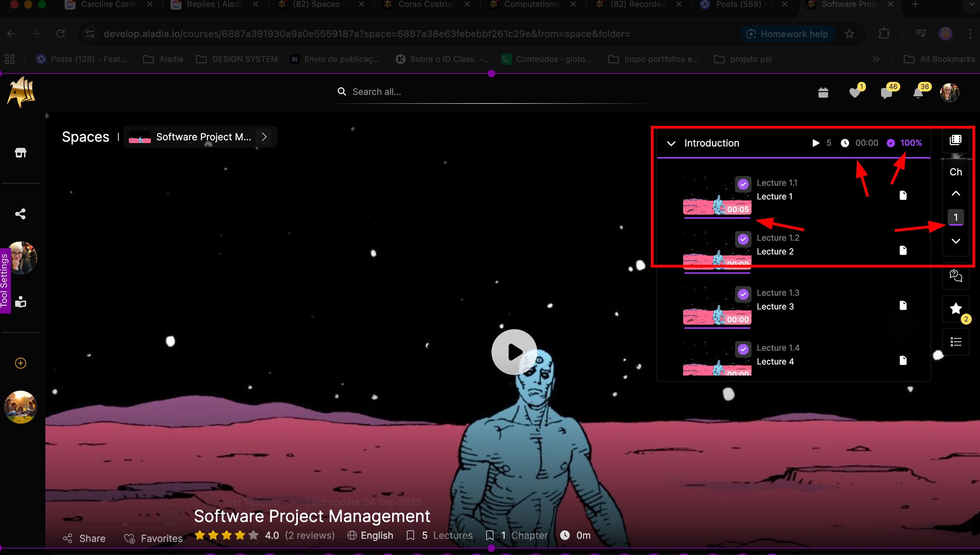Collapse the Introduction chapter
The image size is (980, 555).
(671, 143)
